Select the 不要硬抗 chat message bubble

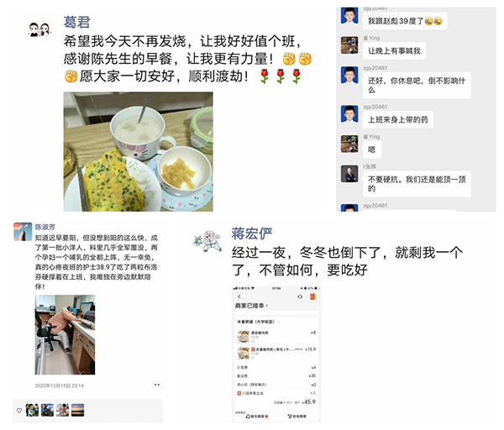coord(417,184)
